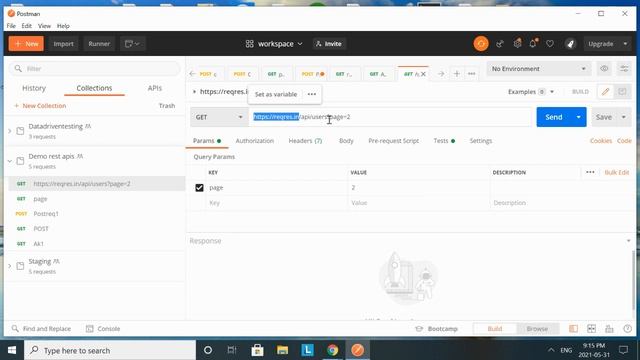Open the Authorization tab

point(255,141)
